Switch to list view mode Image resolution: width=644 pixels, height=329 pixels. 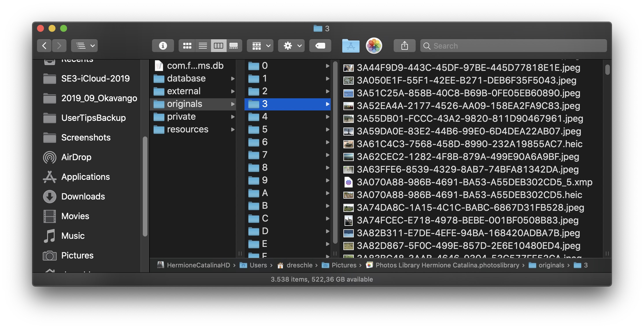203,46
